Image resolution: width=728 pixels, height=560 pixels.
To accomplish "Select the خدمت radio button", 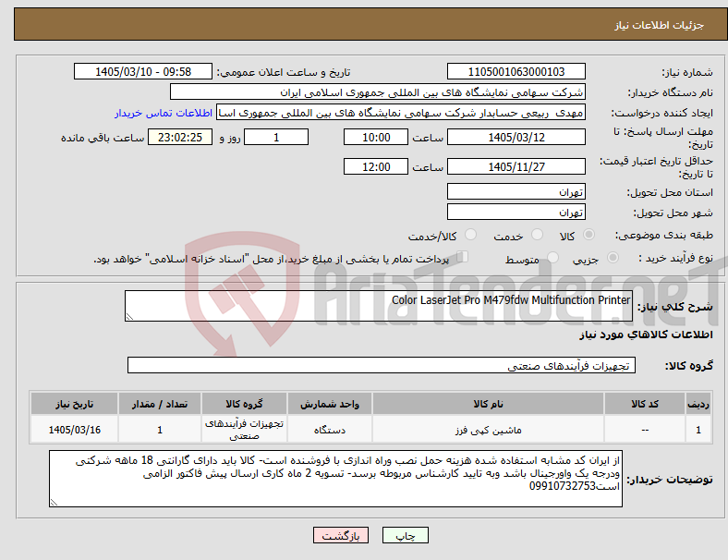I will coord(537,235).
